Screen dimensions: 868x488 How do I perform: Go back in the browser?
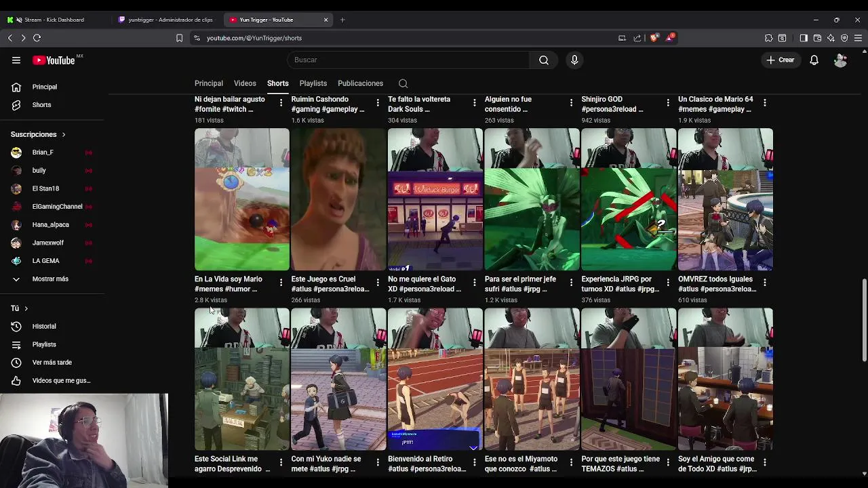tap(10, 38)
